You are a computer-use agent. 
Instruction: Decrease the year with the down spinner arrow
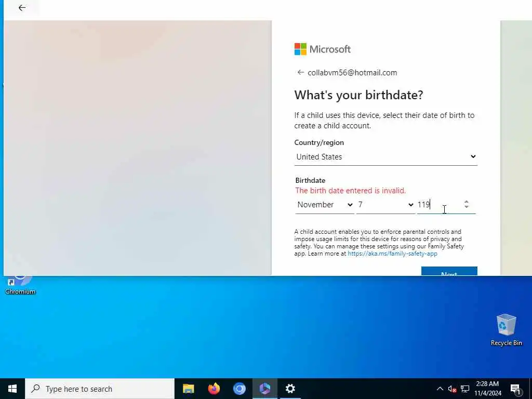coord(467,207)
